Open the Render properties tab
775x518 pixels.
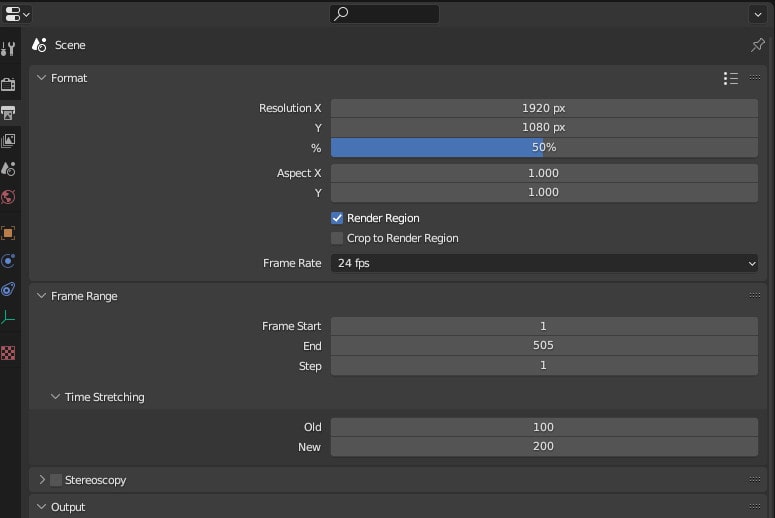point(8,85)
